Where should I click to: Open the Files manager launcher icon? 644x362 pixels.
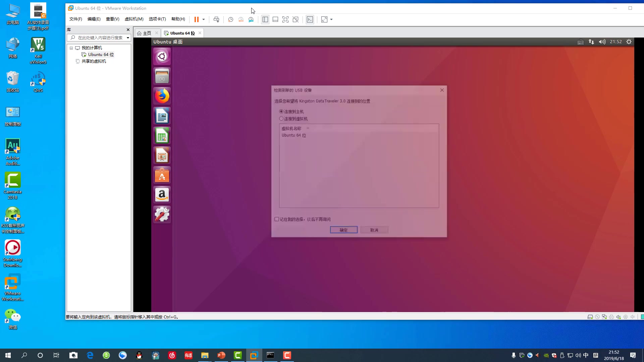[x=162, y=76]
